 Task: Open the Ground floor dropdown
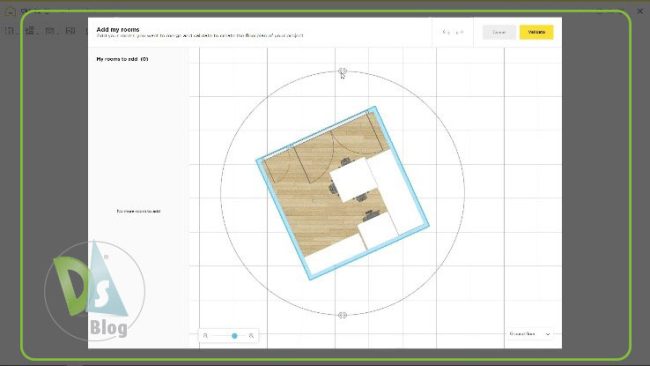click(x=529, y=334)
